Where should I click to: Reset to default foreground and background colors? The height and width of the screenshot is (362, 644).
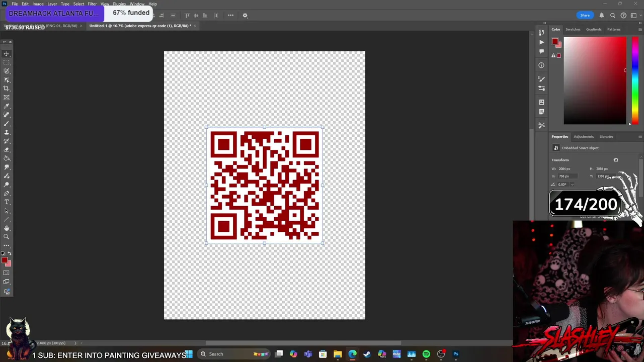(3, 254)
